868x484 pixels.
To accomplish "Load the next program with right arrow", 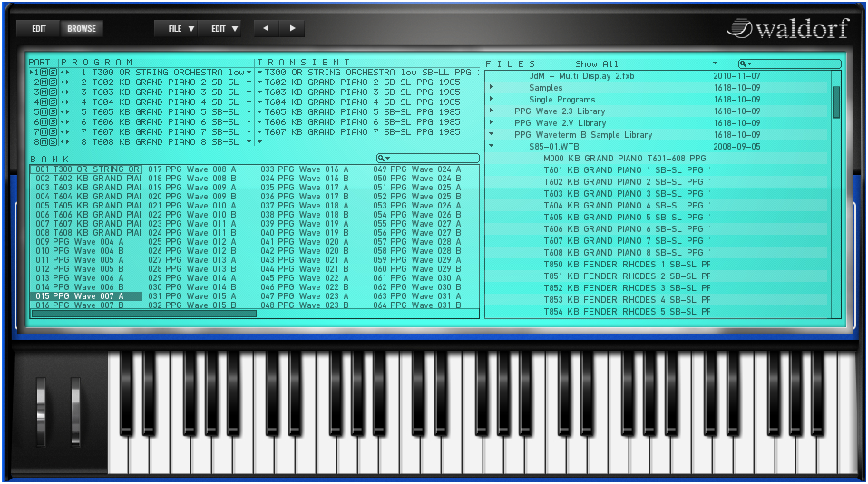I will coord(292,28).
